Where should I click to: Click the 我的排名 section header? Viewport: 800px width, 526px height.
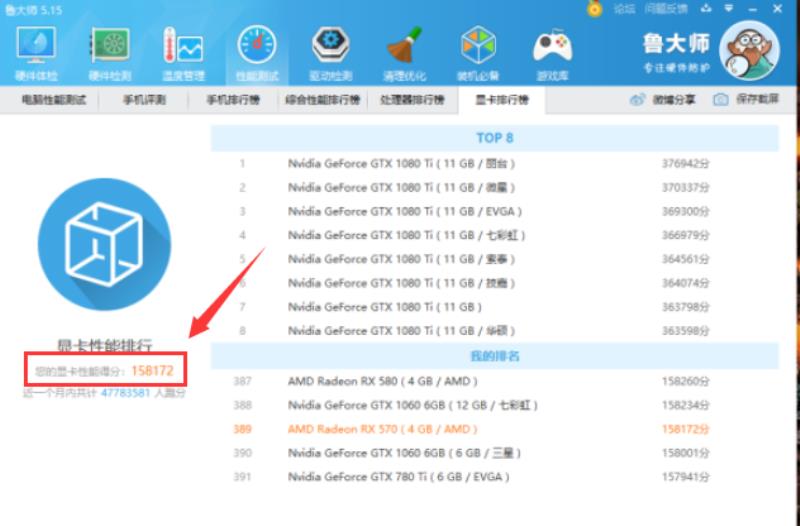tap(494, 356)
